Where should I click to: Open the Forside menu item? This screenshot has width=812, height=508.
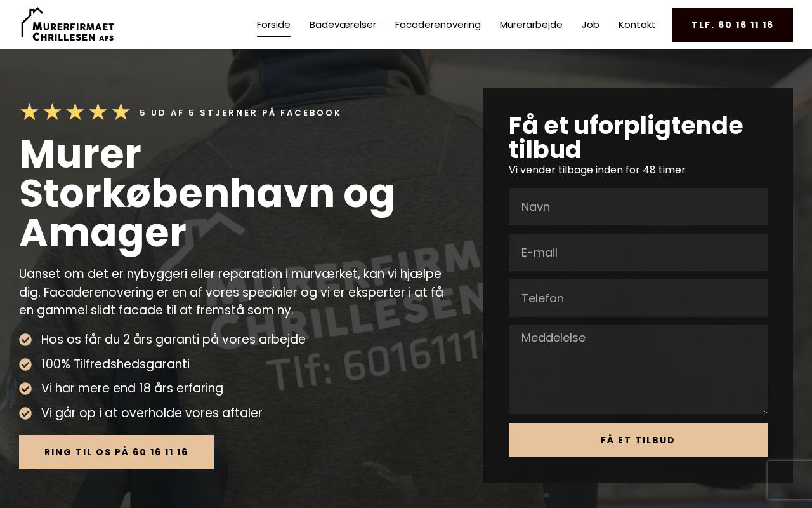point(273,25)
